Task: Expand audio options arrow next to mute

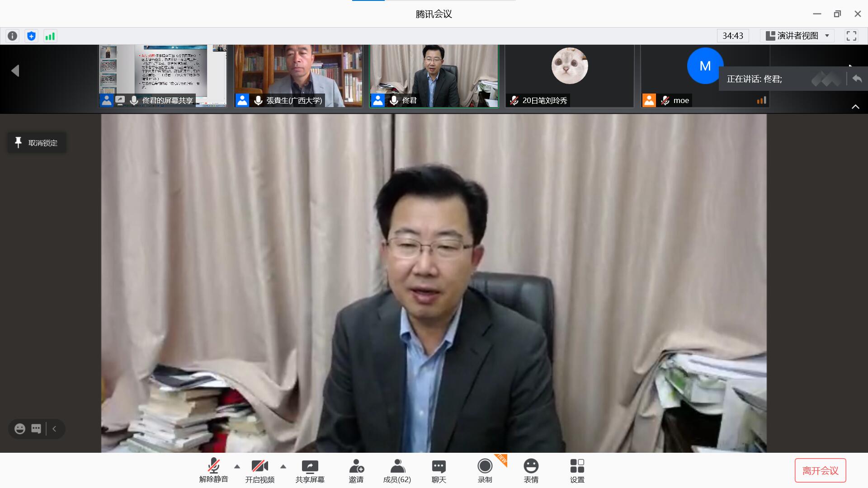Action: coord(237,466)
